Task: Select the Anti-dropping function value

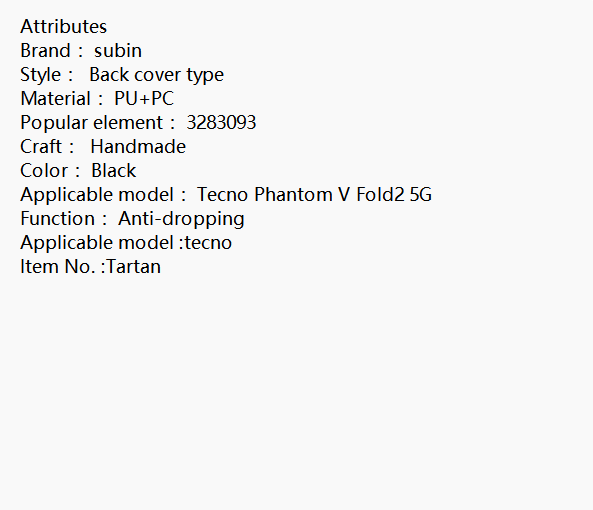Action: pyautogui.click(x=181, y=219)
